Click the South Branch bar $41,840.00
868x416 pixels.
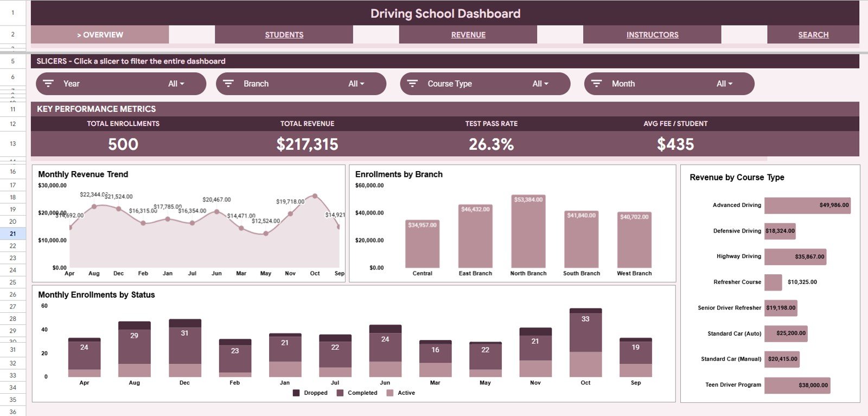tap(582, 239)
